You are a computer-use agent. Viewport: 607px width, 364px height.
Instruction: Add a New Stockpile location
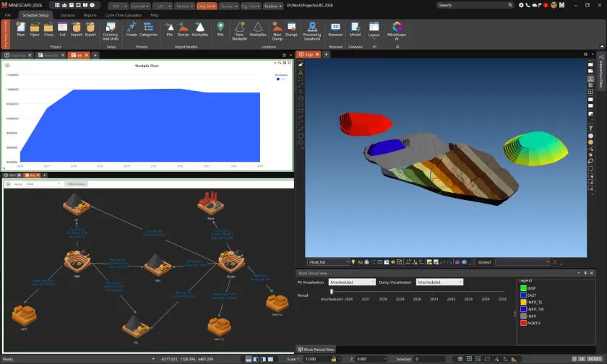pos(239,31)
